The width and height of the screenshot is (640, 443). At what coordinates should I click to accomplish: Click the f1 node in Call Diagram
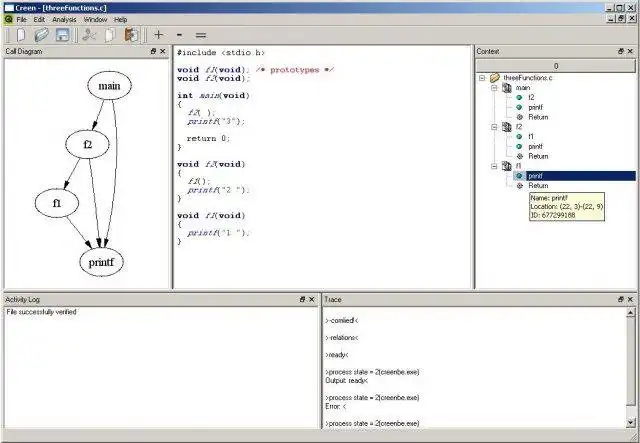[x=57, y=203]
